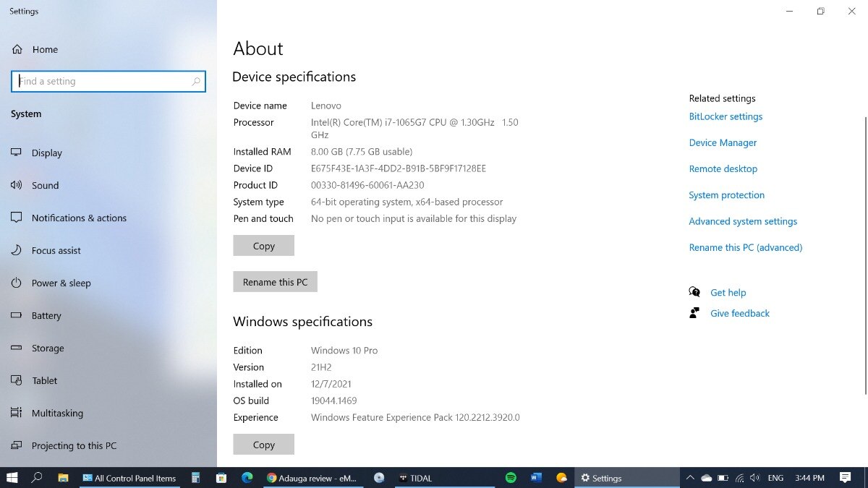This screenshot has height=488, width=868.
Task: Expand the system tray hidden icons chevron
Action: tap(690, 478)
